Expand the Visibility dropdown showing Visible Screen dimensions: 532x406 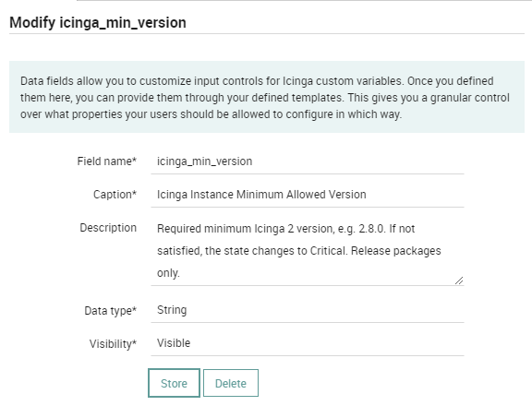(x=308, y=343)
